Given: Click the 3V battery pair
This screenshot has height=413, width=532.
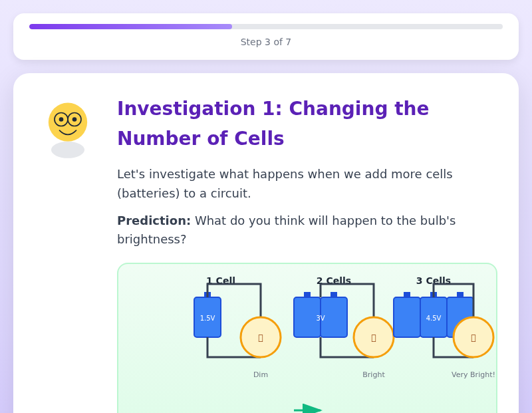Looking at the screenshot, I should point(321,317).
